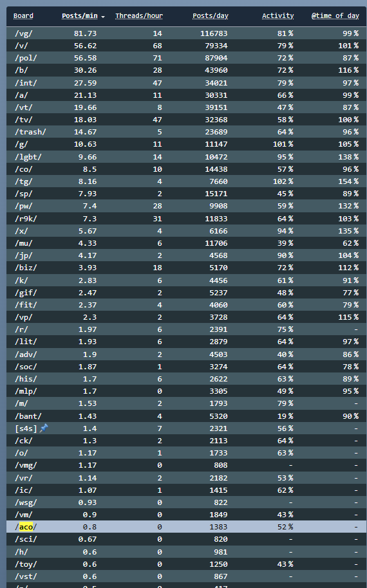Open the /sci/ board row
Image resolution: width=367 pixels, height=588 pixels.
[x=187, y=539]
